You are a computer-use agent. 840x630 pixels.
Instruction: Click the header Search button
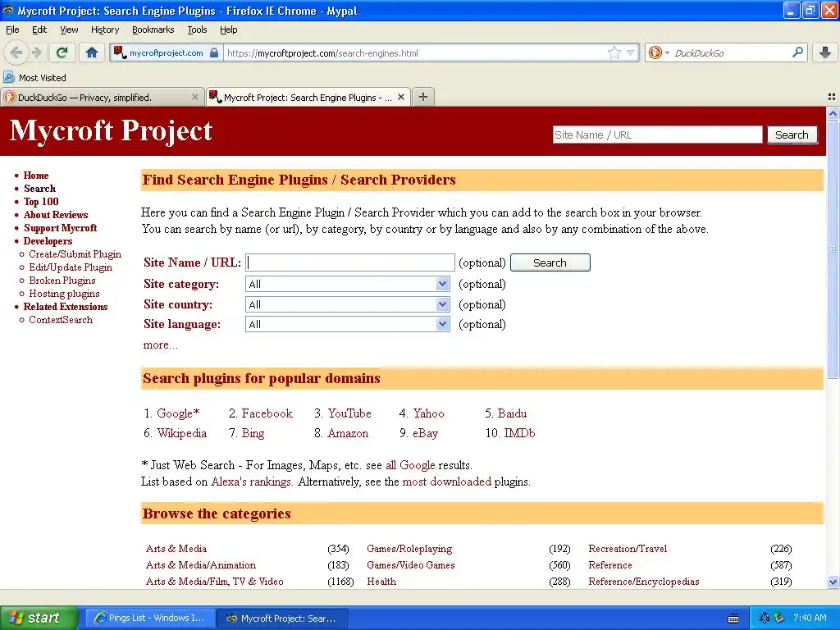(792, 135)
